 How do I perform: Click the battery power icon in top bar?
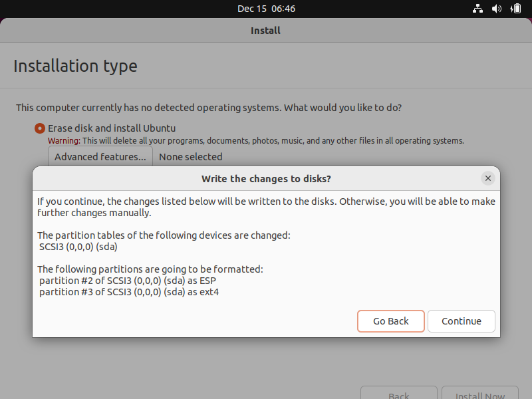pyautogui.click(x=515, y=9)
